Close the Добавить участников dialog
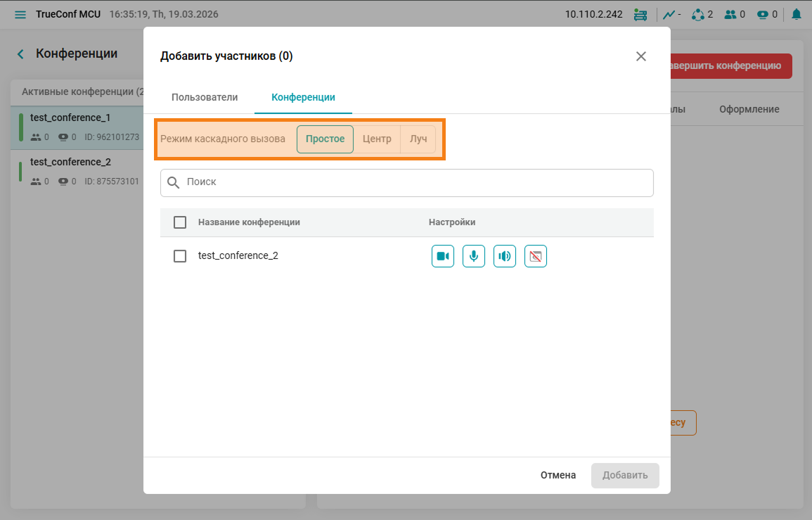The width and height of the screenshot is (812, 520). coord(640,56)
